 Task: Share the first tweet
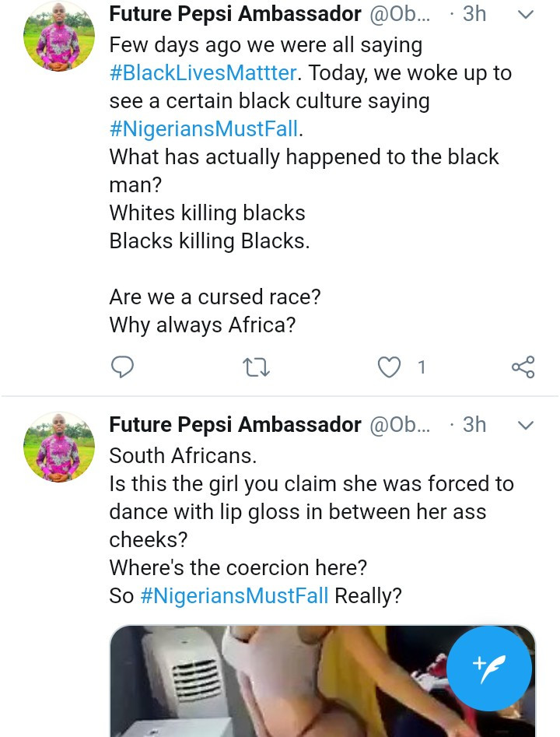523,367
